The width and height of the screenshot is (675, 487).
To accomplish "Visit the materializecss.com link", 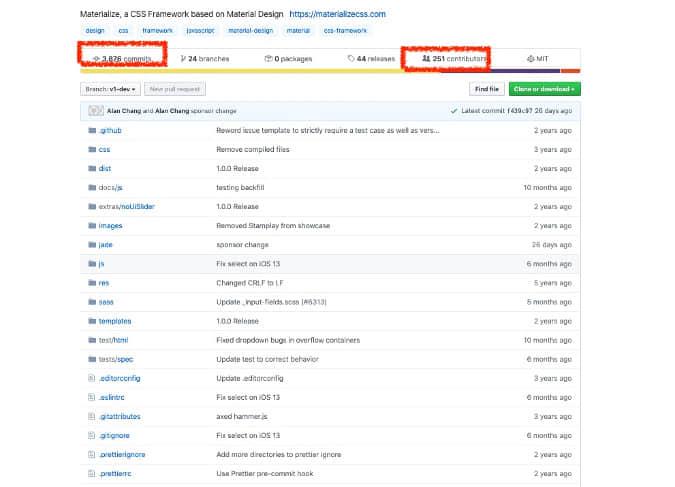I will click(x=337, y=14).
